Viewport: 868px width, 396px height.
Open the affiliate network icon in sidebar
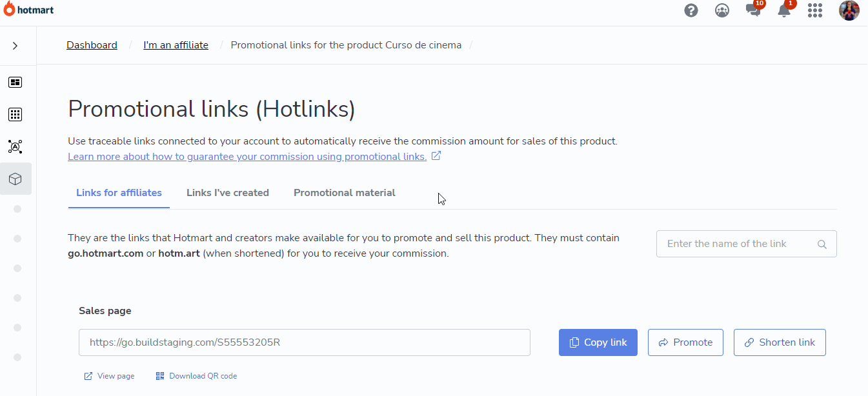click(x=15, y=146)
